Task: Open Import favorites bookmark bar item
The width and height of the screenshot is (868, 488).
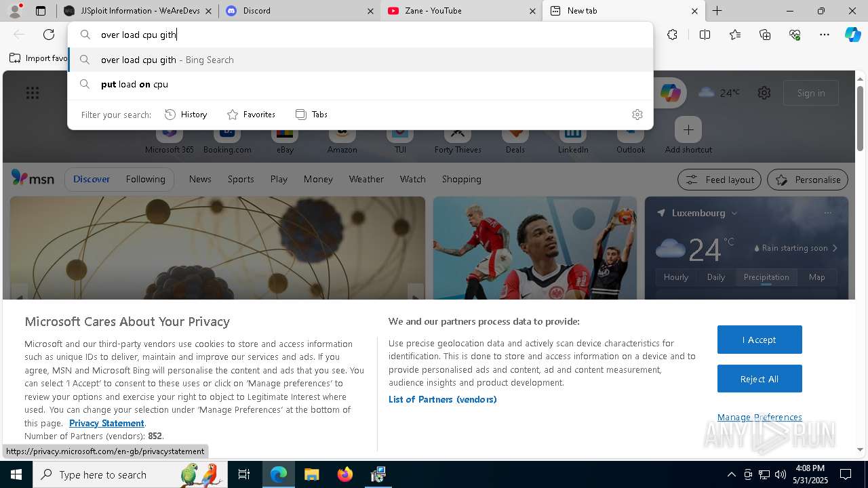Action: 39,58
